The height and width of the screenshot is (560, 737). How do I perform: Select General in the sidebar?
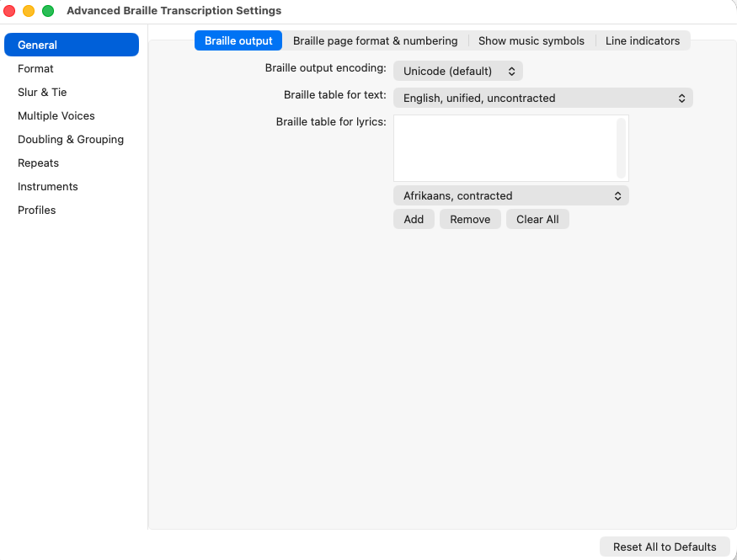click(71, 45)
